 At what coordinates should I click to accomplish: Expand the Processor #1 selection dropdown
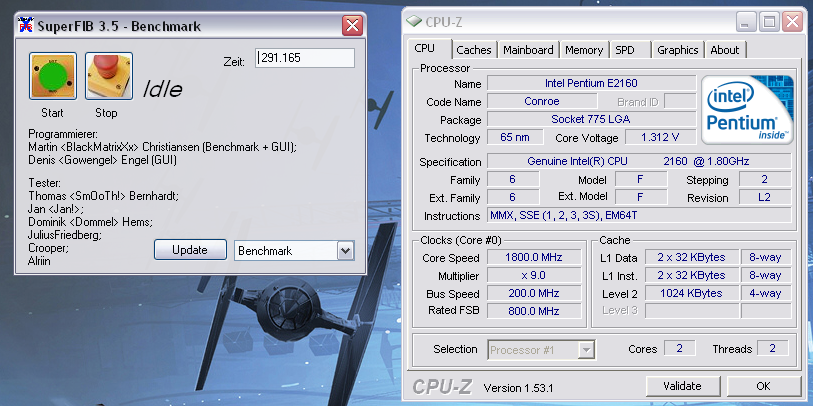pos(586,350)
